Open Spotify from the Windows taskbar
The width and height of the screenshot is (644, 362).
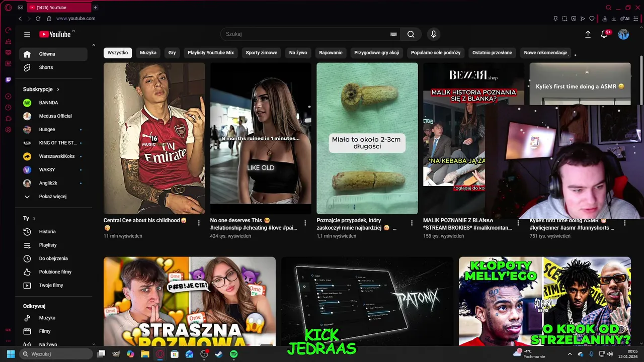(x=233, y=354)
